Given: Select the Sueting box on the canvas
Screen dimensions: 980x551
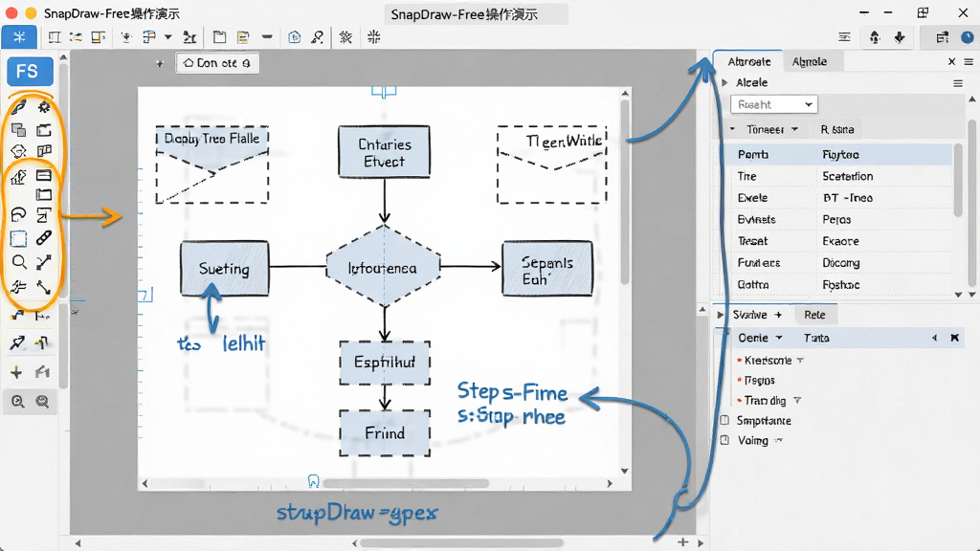Looking at the screenshot, I should click(x=224, y=269).
